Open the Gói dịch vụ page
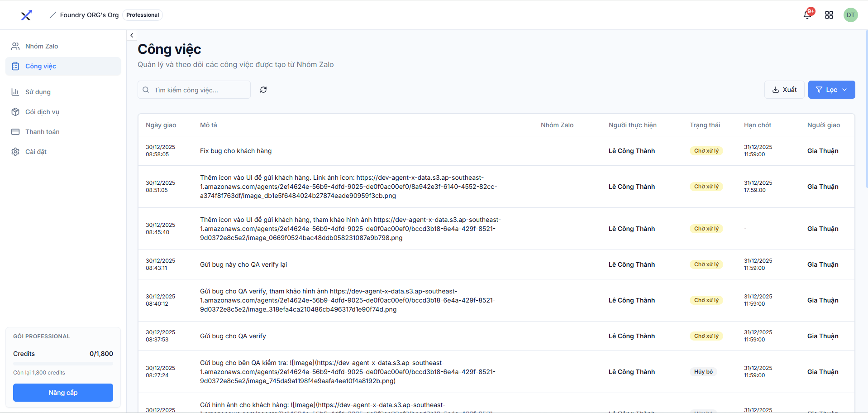The image size is (868, 413). (x=63, y=112)
